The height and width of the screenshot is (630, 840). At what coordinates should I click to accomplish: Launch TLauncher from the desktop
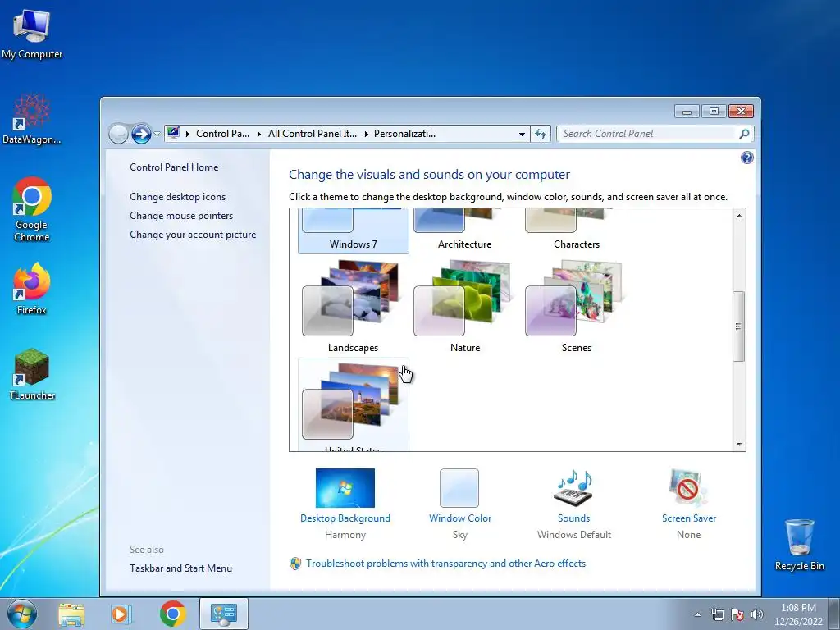[x=32, y=374]
